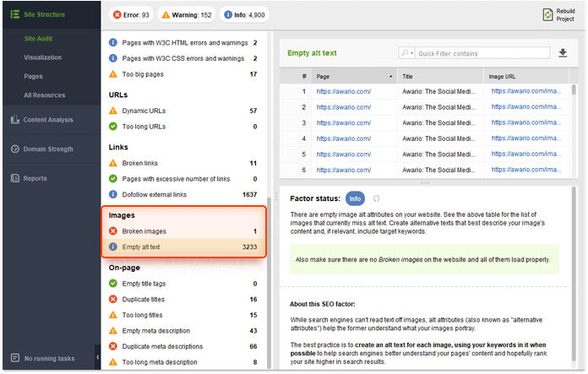Click the refresh icon beside Info status
The height and width of the screenshot is (374, 588).
click(x=376, y=198)
